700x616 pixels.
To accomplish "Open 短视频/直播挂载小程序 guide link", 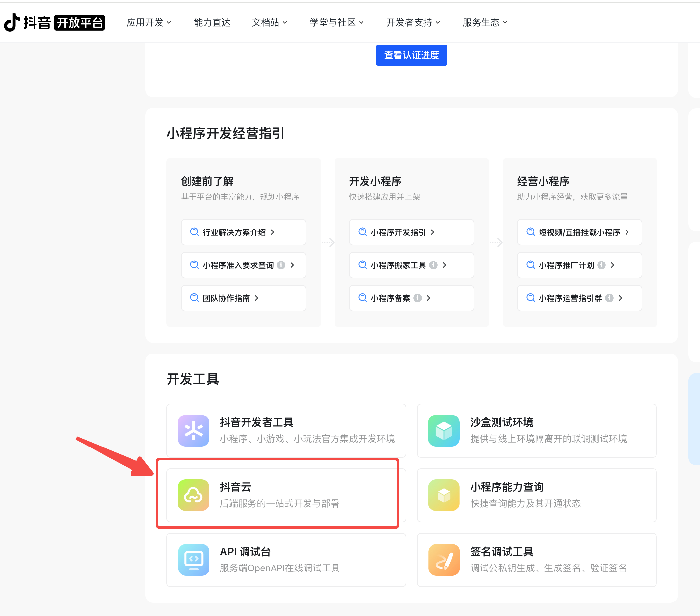I will pyautogui.click(x=579, y=232).
